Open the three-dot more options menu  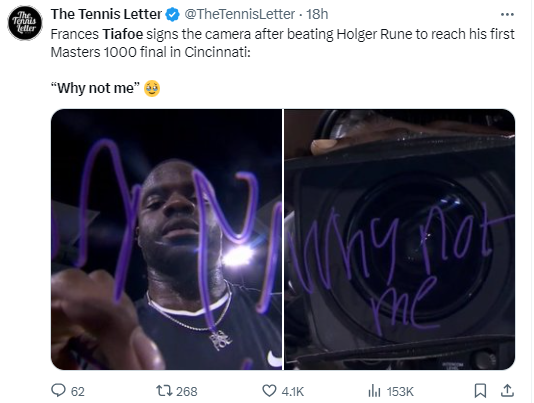coord(507,15)
